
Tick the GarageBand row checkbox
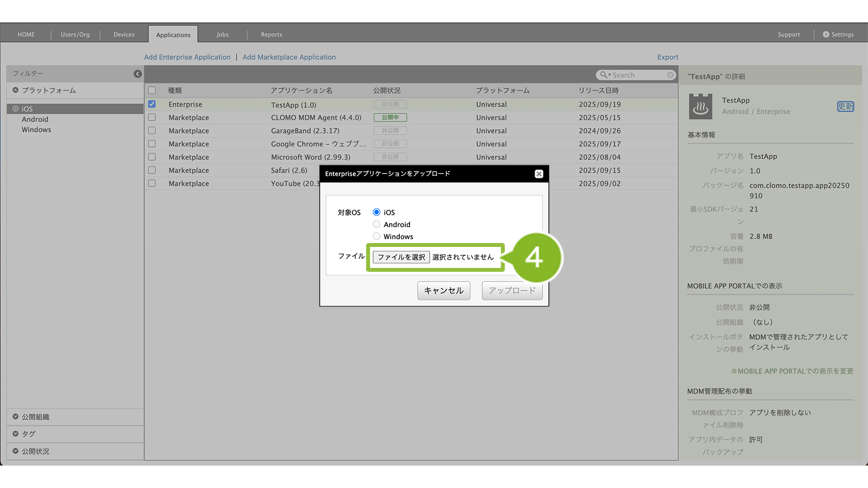pyautogui.click(x=152, y=131)
